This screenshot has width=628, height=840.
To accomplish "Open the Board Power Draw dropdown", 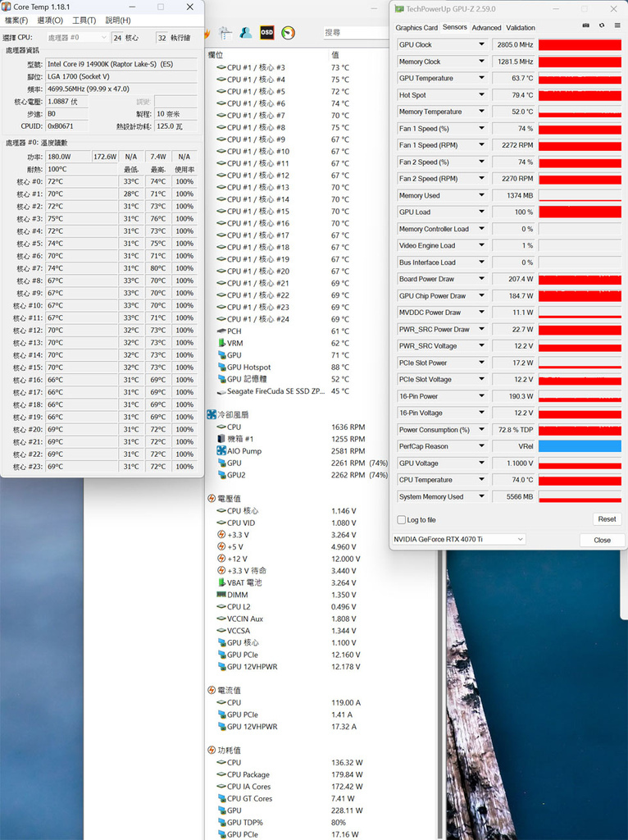I will [481, 279].
